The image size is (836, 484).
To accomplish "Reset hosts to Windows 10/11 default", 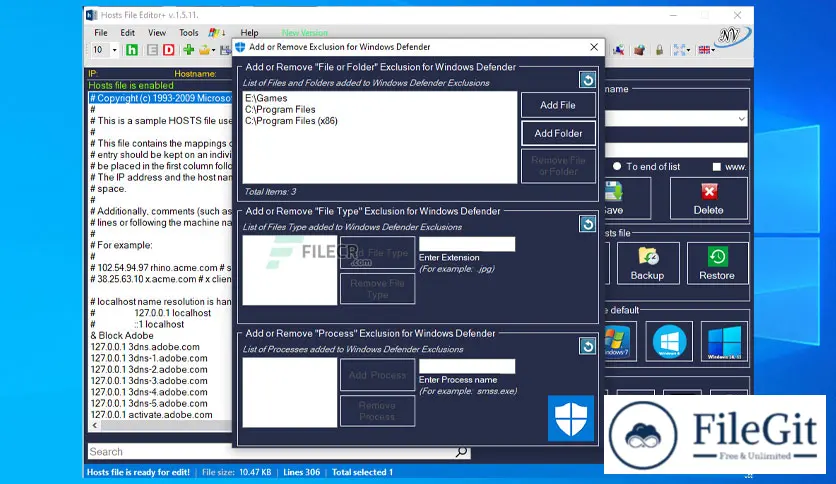I will tap(724, 342).
